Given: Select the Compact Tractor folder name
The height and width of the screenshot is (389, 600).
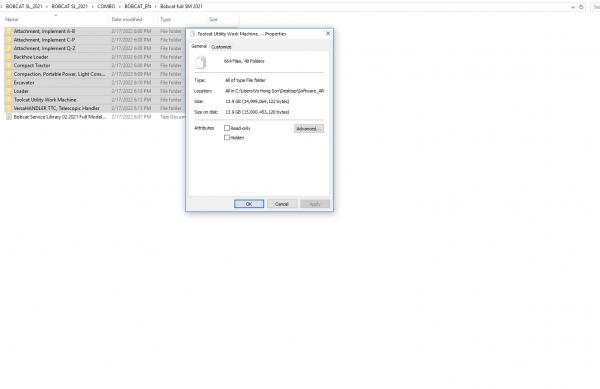Looking at the screenshot, I should pyautogui.click(x=32, y=65).
